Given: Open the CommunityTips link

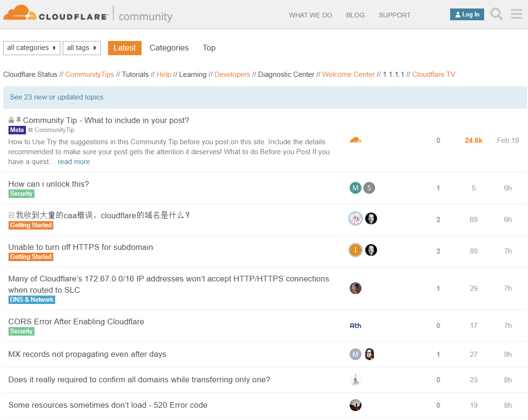Looking at the screenshot, I should [90, 74].
